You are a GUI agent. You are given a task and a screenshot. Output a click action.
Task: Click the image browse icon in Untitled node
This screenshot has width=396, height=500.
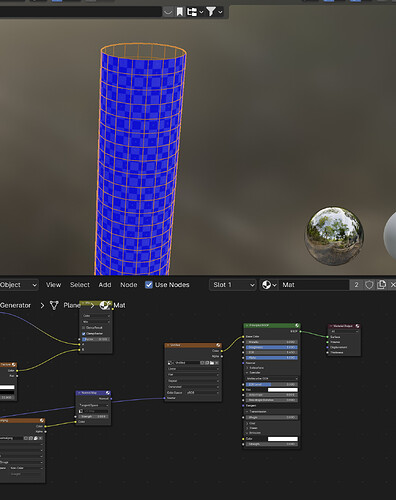tap(170, 363)
